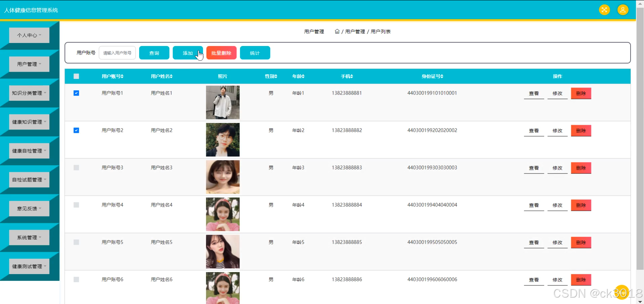The image size is (644, 304).
Task: Open the photo thumbnail of 用户姓名4
Action: click(223, 214)
